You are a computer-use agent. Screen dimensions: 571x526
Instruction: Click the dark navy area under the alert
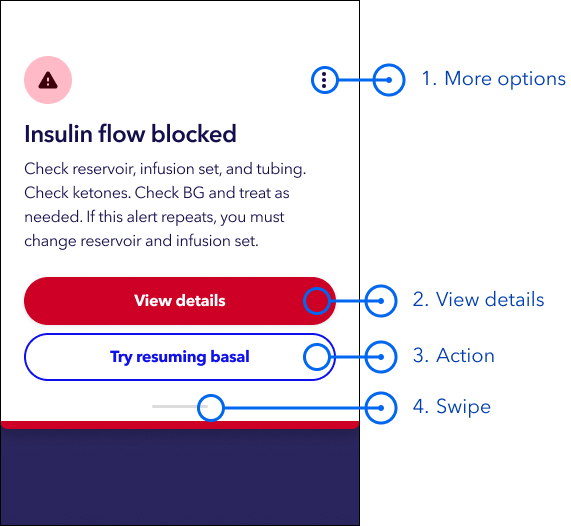coord(180,477)
